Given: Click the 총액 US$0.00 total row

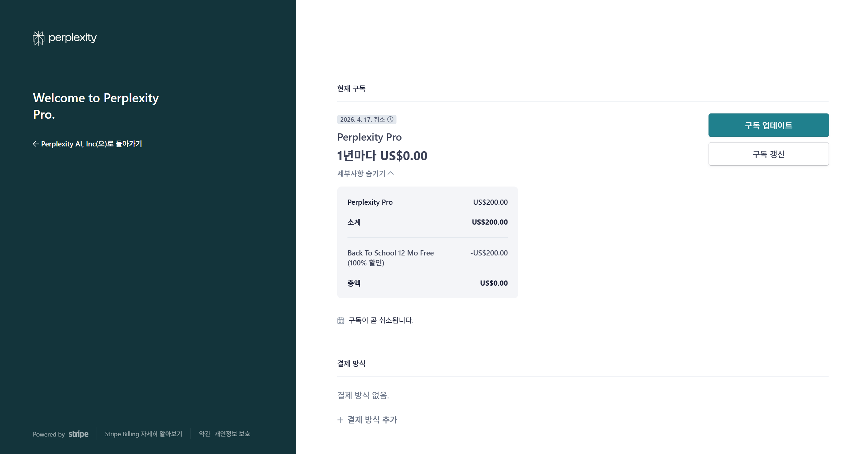Looking at the screenshot, I should click(427, 283).
